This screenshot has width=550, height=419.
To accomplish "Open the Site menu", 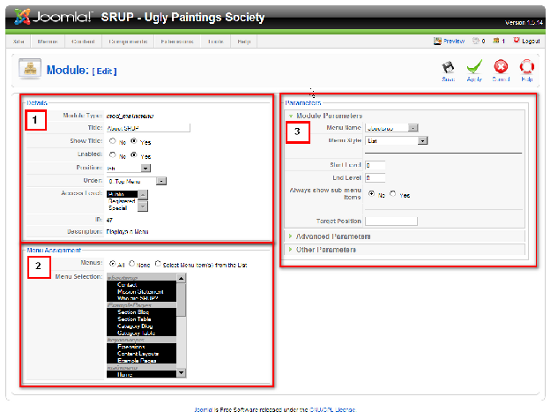I will [19, 41].
